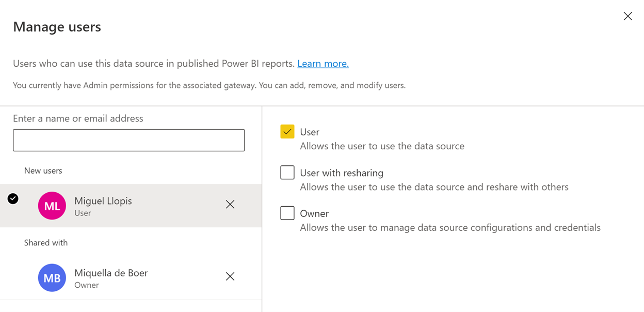The height and width of the screenshot is (312, 644).
Task: Select the Miguel Llopis name text
Action: point(103,201)
